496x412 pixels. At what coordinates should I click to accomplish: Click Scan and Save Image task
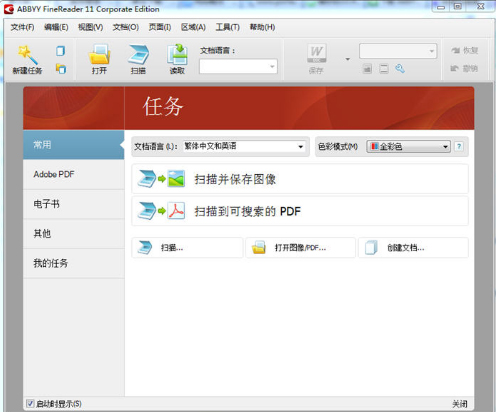[x=300, y=179]
